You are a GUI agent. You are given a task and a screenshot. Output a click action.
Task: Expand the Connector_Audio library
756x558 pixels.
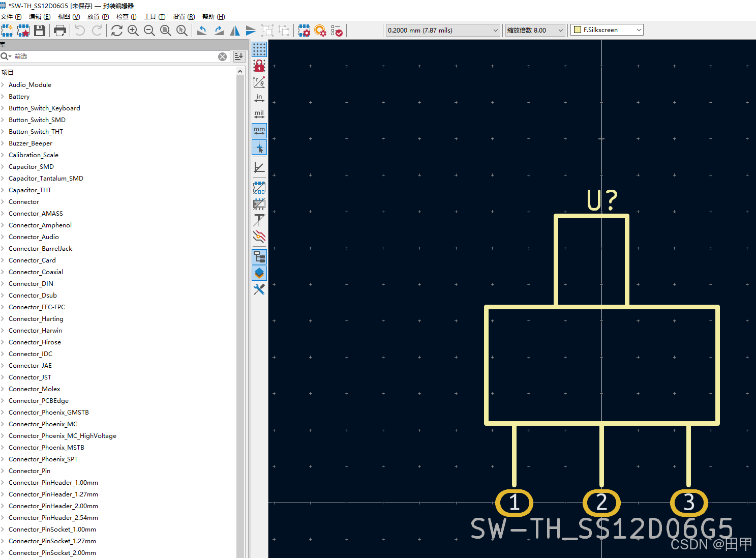(x=3, y=237)
